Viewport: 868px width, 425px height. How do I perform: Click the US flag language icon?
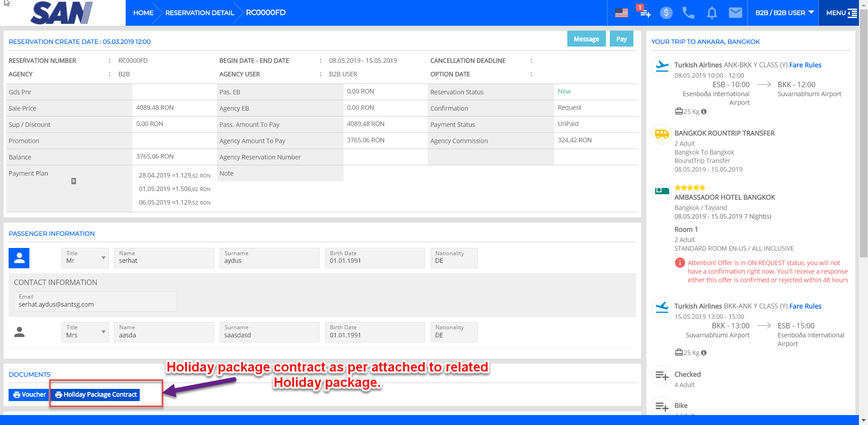pos(621,13)
